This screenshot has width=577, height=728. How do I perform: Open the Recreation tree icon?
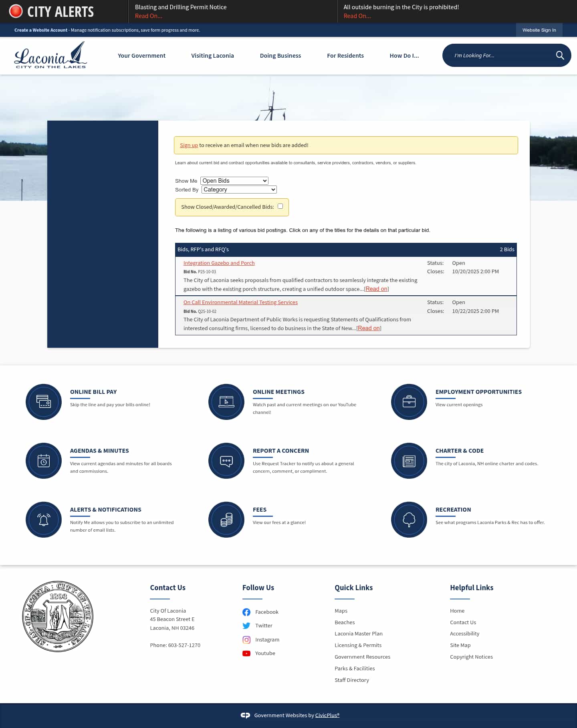click(x=409, y=520)
